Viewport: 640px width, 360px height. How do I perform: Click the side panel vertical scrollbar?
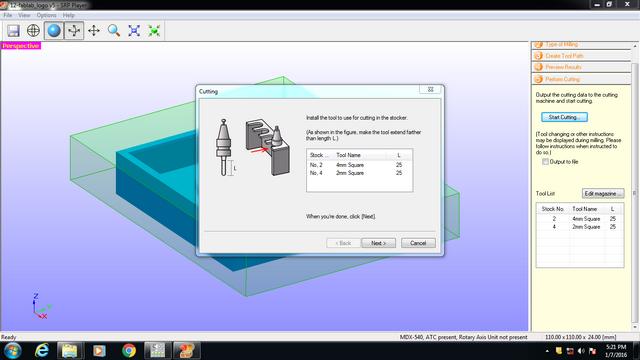pyautogui.click(x=634, y=192)
